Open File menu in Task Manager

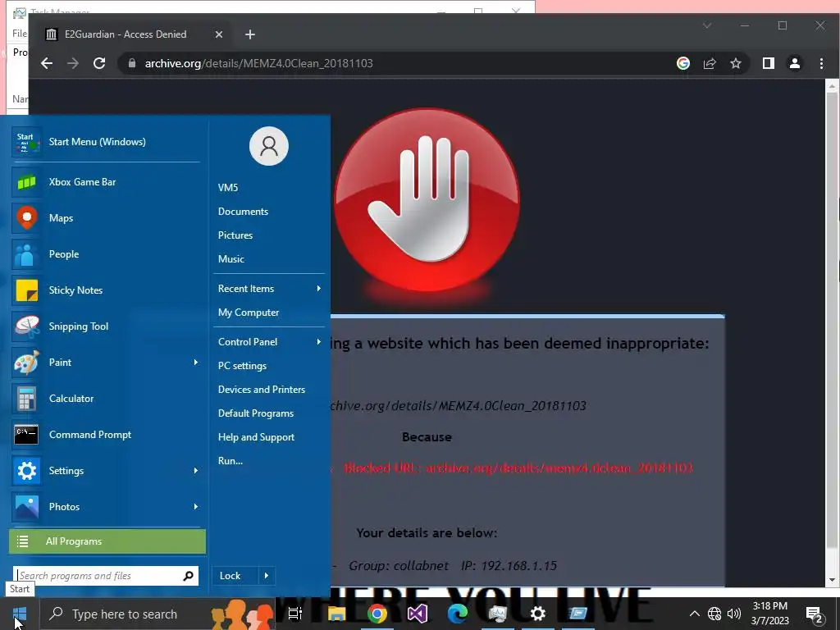(20, 33)
